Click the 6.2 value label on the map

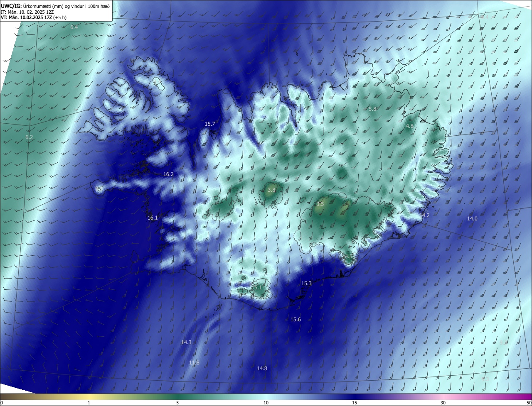click(29, 137)
